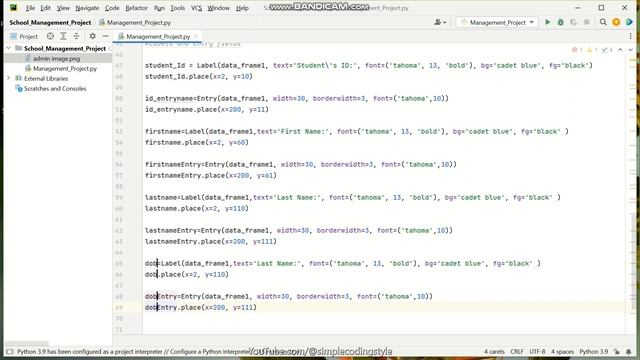The width and height of the screenshot is (640, 360).
Task: Change UTF-8 file encoding
Action: coord(537,351)
